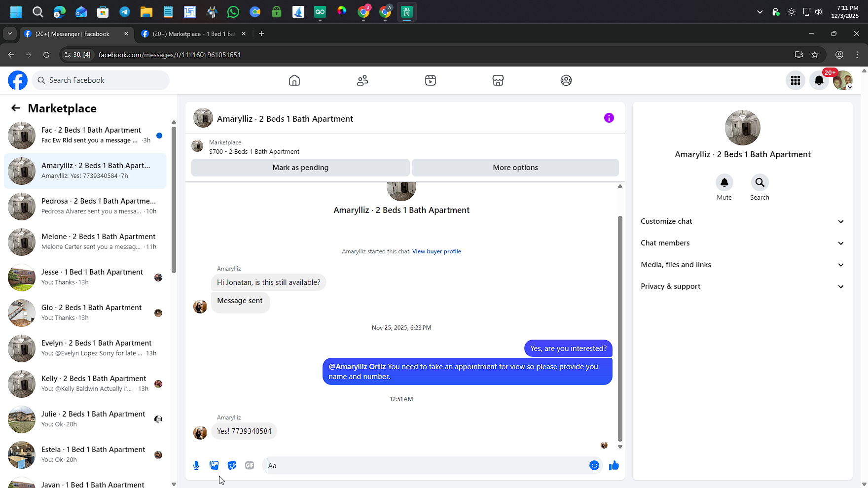Open the Fac · 2 Beds conversation

(85, 135)
